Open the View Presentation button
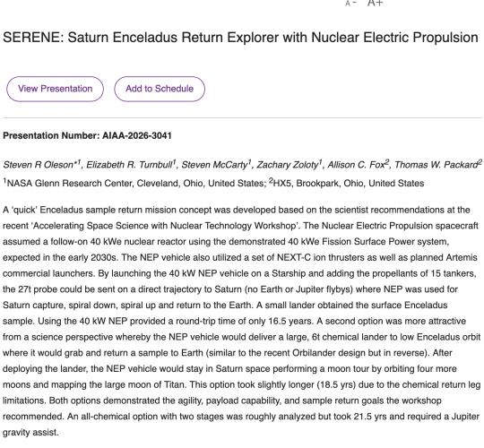 tap(56, 89)
